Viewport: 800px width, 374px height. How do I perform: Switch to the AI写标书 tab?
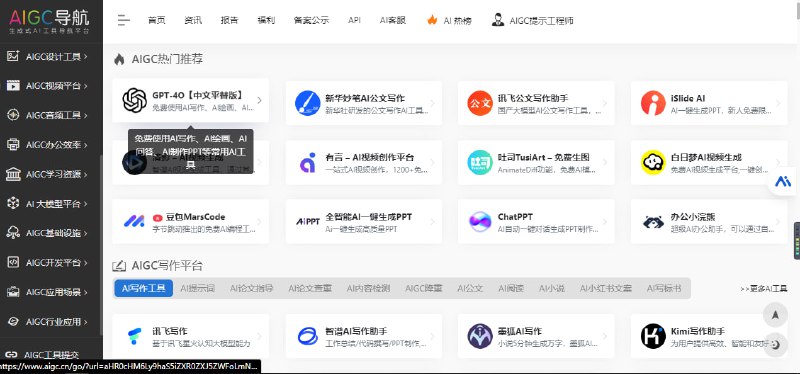pos(664,288)
